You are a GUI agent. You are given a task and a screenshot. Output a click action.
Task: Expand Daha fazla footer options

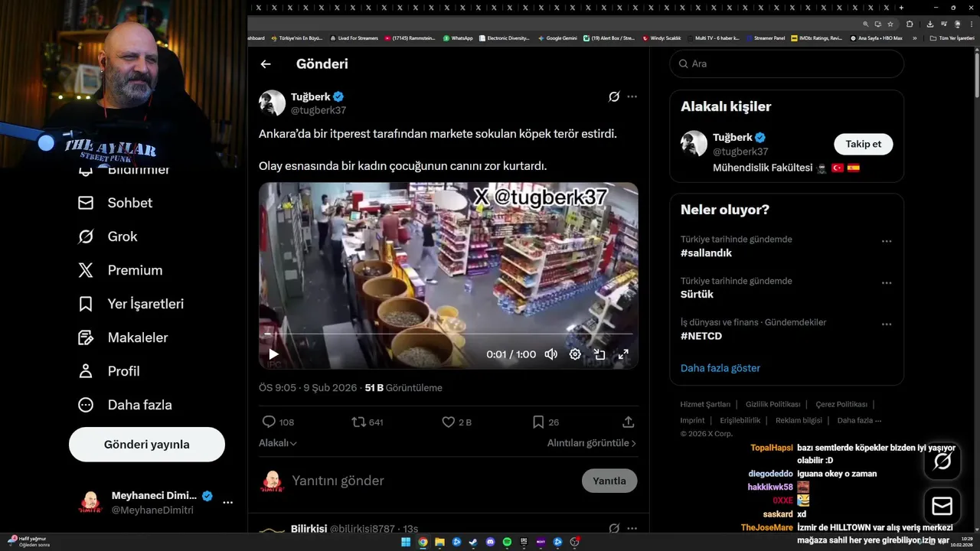click(x=859, y=420)
